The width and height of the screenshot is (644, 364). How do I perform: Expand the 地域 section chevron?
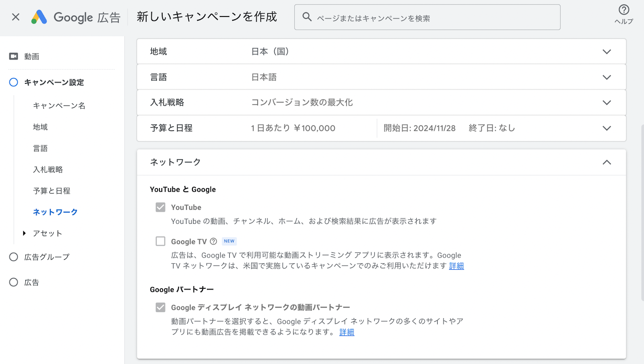pyautogui.click(x=607, y=52)
